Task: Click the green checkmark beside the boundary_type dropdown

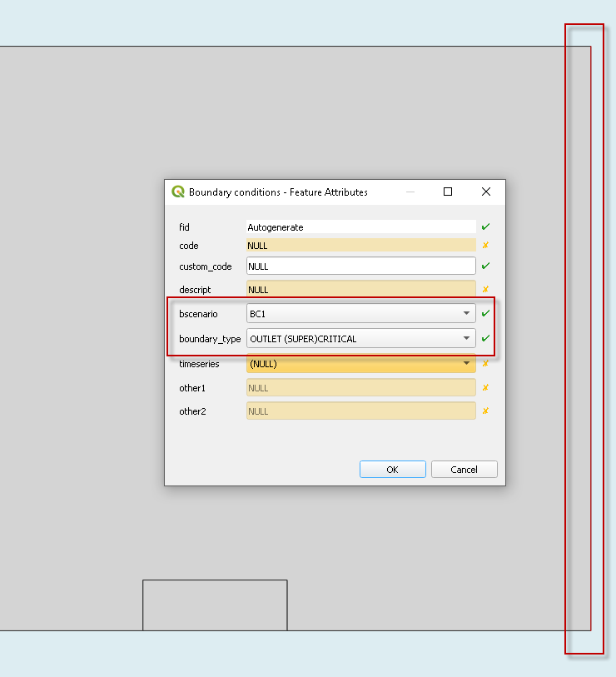Action: click(485, 339)
